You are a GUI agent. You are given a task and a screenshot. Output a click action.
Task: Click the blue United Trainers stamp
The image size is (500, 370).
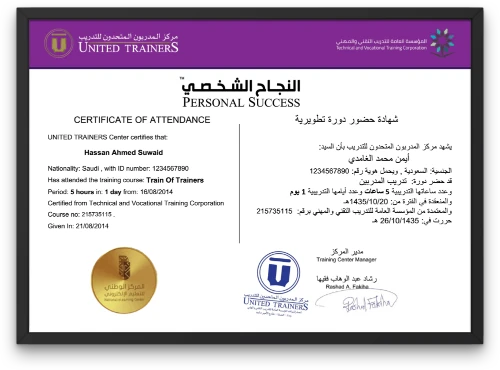pyautogui.click(x=277, y=283)
